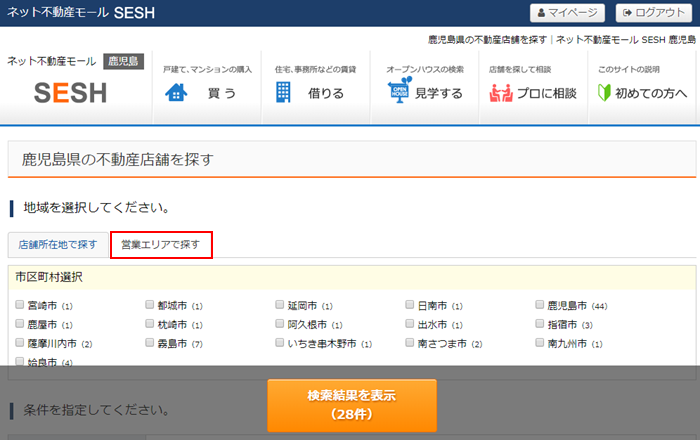Toggle the 延岡市 checkbox
This screenshot has width=700, height=440.
click(x=280, y=305)
